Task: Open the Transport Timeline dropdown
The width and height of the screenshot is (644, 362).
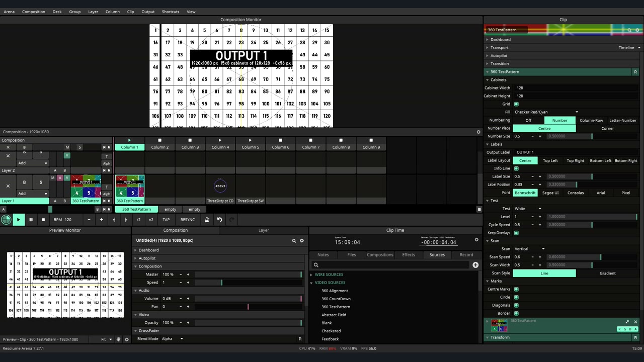Action: (629, 48)
